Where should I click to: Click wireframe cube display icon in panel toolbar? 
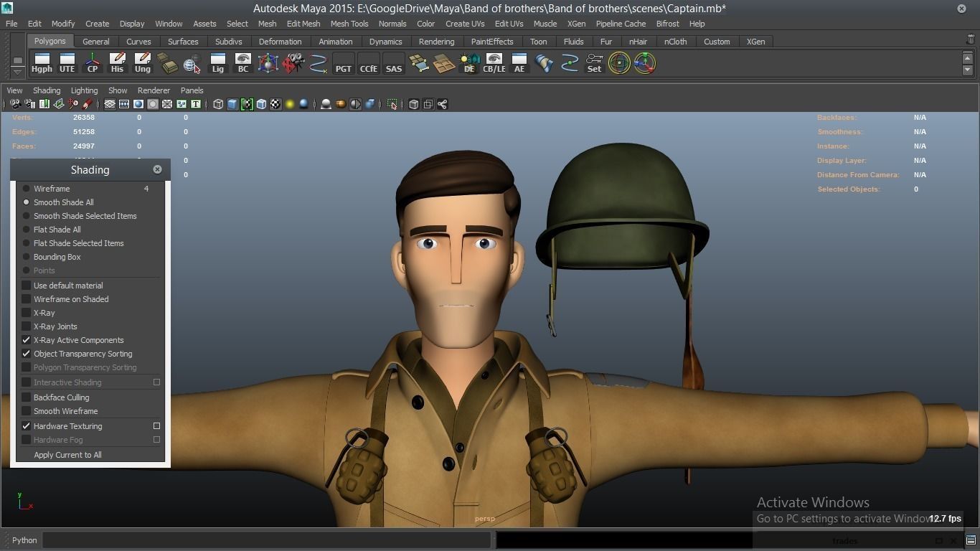(218, 104)
